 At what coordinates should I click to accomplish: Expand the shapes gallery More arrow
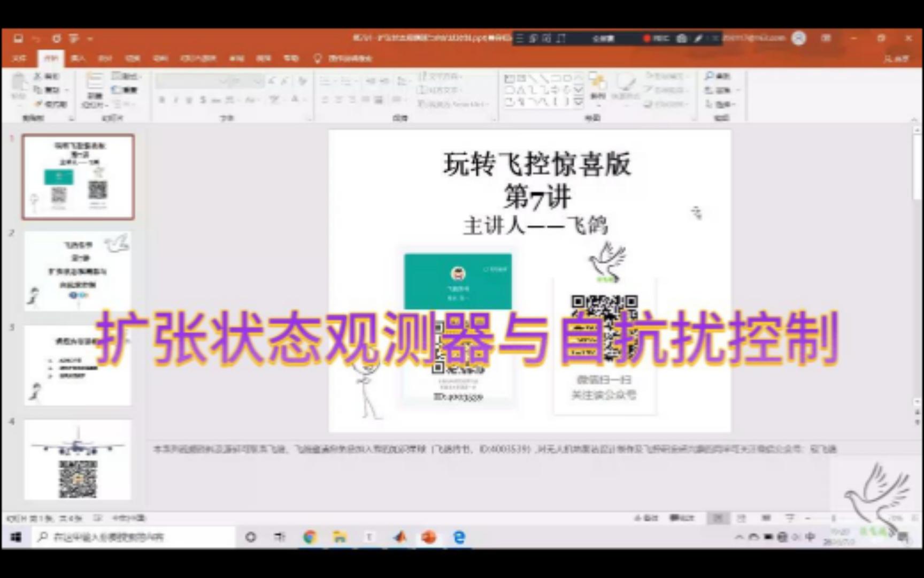click(x=579, y=101)
